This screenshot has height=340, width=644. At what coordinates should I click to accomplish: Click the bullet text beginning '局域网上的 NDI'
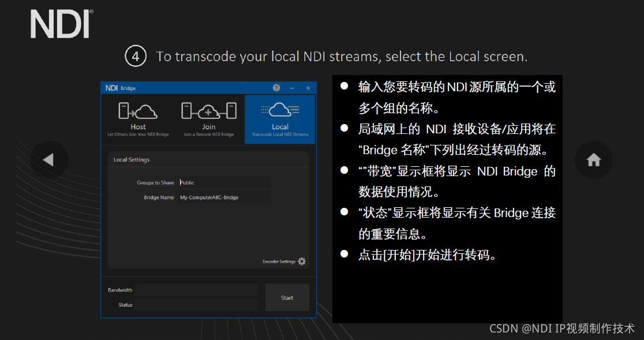456,140
